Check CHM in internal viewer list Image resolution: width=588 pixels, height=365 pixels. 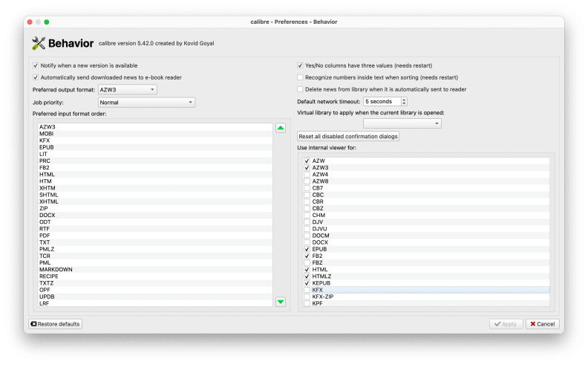point(307,215)
